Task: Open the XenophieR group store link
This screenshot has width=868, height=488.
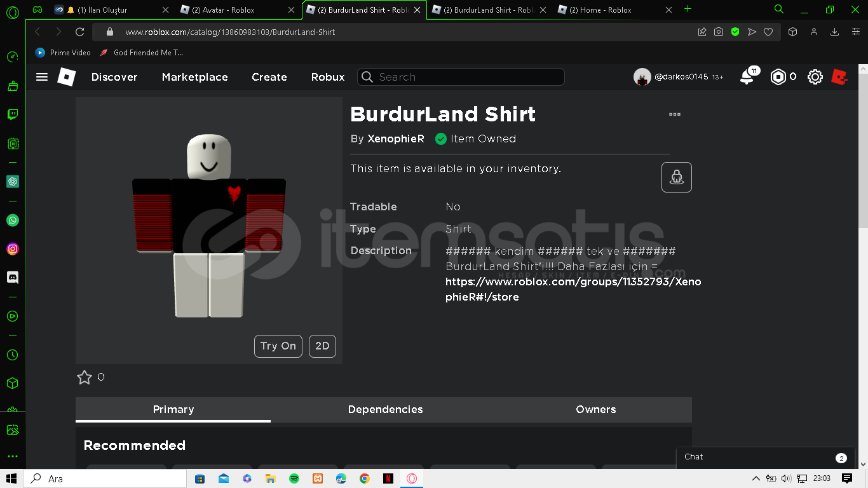Action: coord(573,289)
